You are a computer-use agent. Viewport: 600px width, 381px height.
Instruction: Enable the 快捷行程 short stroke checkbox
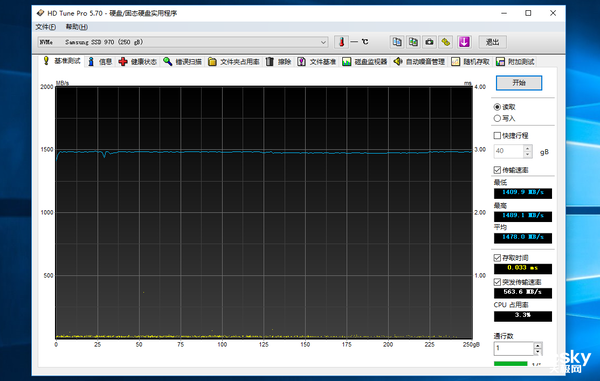[497, 135]
